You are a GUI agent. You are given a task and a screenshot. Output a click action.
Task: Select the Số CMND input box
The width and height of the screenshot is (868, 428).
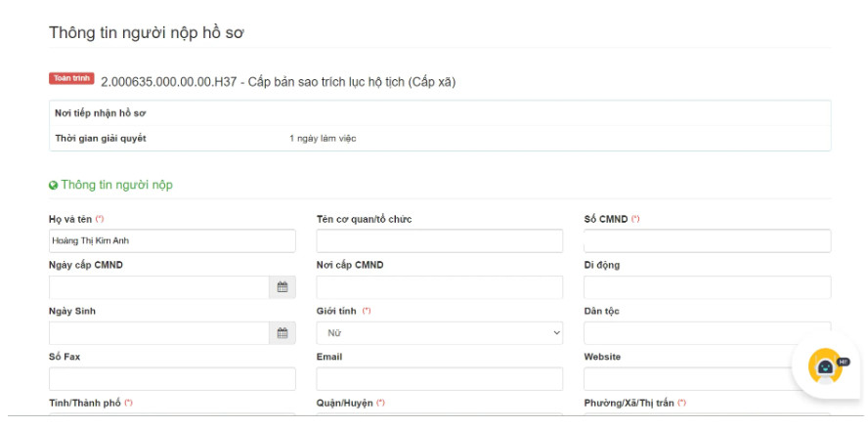(x=707, y=241)
